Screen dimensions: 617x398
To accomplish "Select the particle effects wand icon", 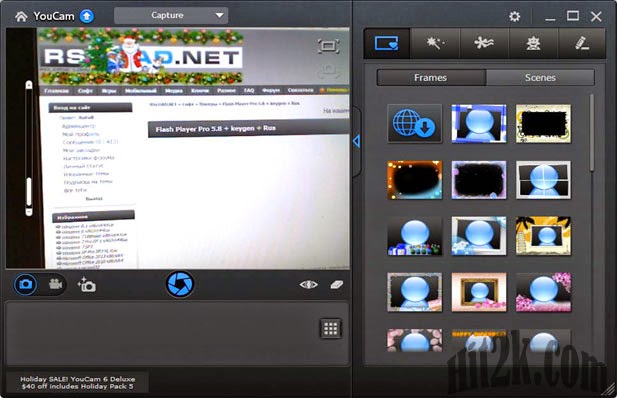I will tap(435, 43).
